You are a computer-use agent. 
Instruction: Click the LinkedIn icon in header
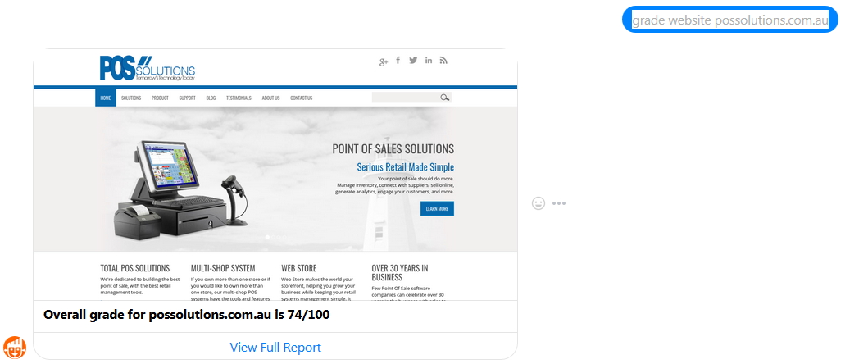pos(429,61)
